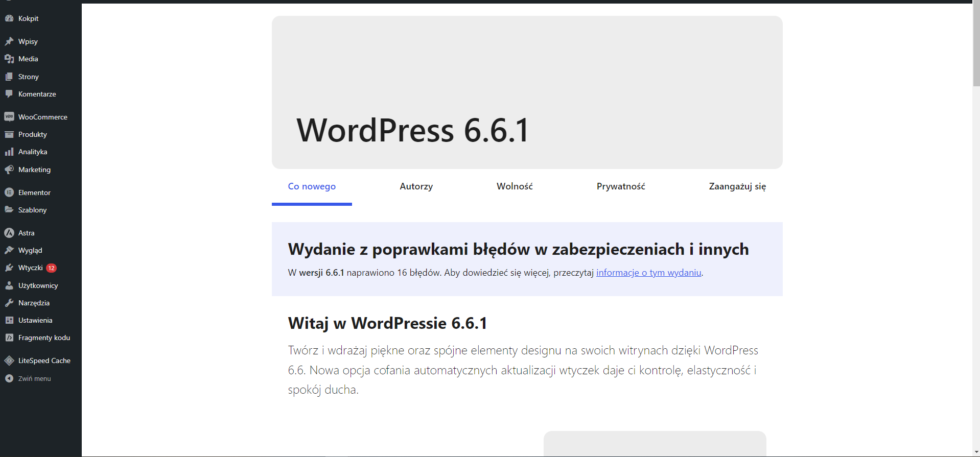Go to the Media menu label
The image size is (980, 457).
[x=28, y=59]
